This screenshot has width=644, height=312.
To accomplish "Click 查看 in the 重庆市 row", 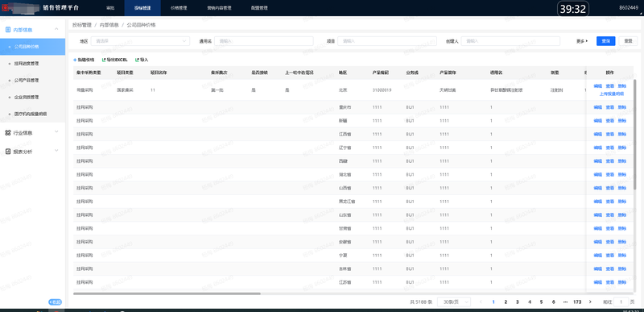I will point(610,107).
